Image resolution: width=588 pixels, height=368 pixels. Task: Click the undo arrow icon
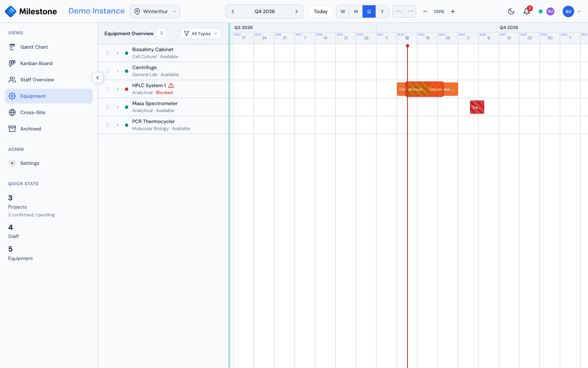[x=399, y=11]
